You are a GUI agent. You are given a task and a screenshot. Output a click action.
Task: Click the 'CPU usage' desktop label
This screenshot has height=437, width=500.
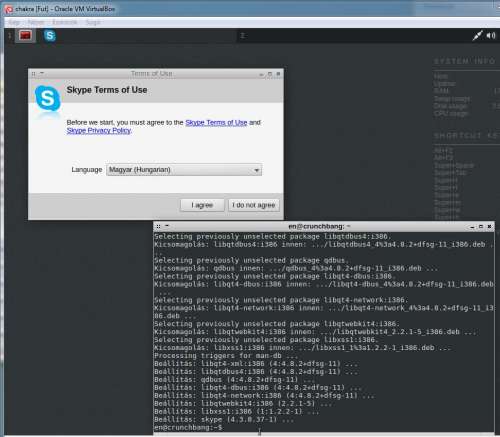point(451,113)
